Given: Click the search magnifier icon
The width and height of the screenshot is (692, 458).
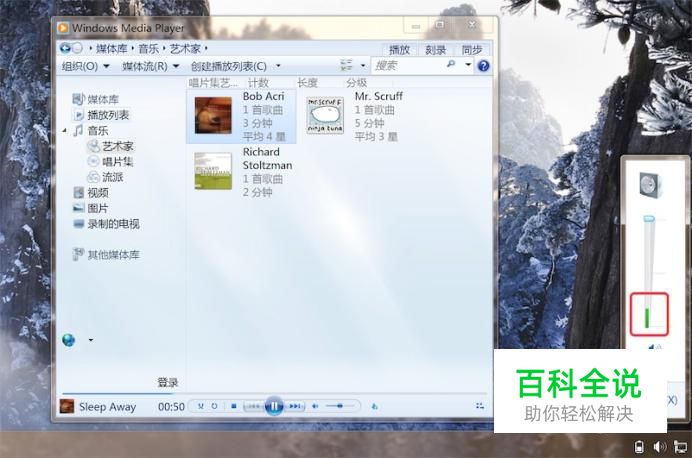Looking at the screenshot, I should (451, 64).
